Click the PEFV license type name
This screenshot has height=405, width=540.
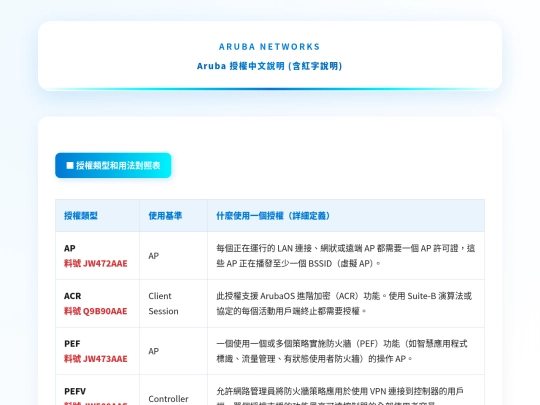click(75, 391)
